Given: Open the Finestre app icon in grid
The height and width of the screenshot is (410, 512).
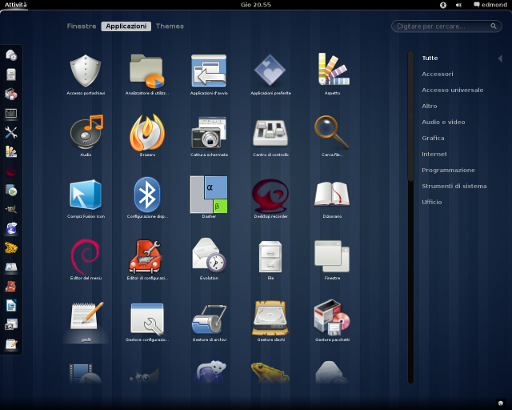Looking at the screenshot, I should pyautogui.click(x=332, y=256).
